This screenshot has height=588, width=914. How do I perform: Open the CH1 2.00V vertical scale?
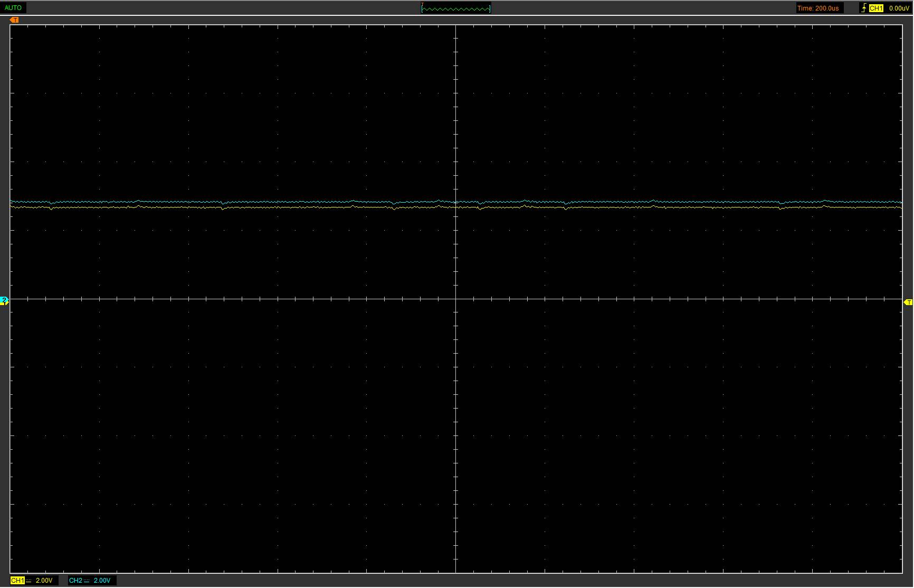click(x=44, y=581)
